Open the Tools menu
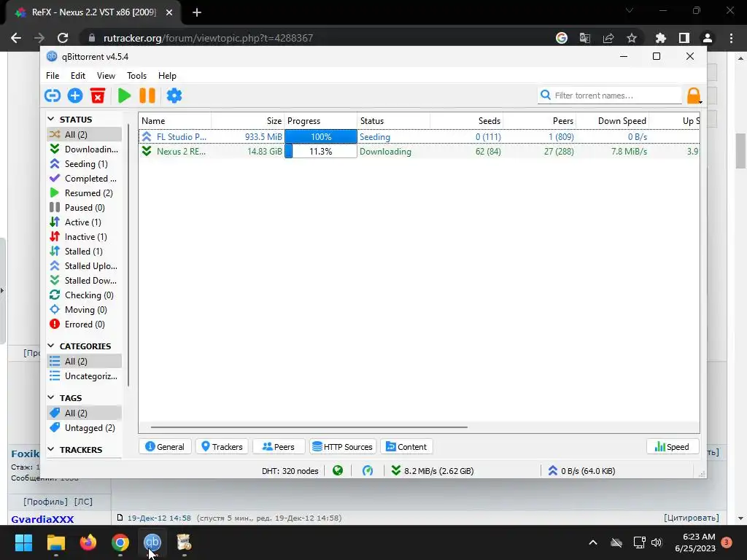Viewport: 747px width, 560px height. coord(136,76)
